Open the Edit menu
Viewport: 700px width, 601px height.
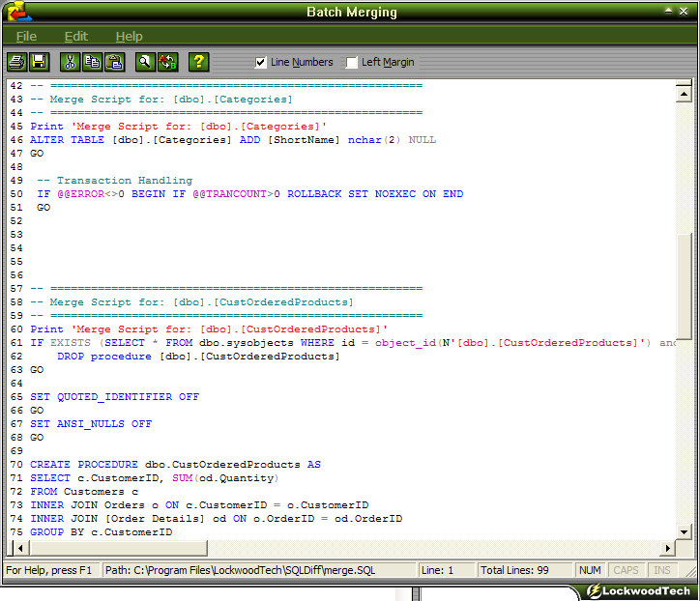click(75, 37)
